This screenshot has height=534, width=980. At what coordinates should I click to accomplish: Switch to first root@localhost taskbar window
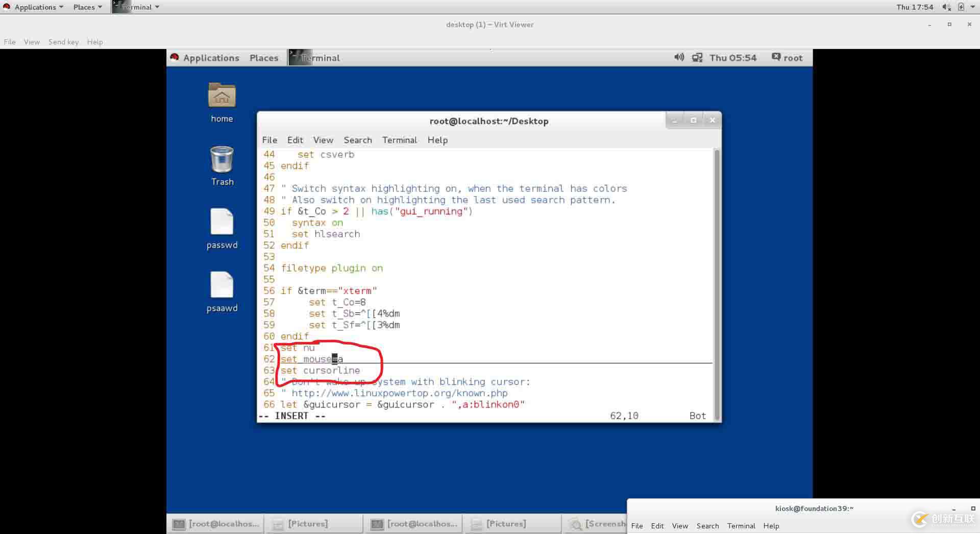[x=216, y=524]
